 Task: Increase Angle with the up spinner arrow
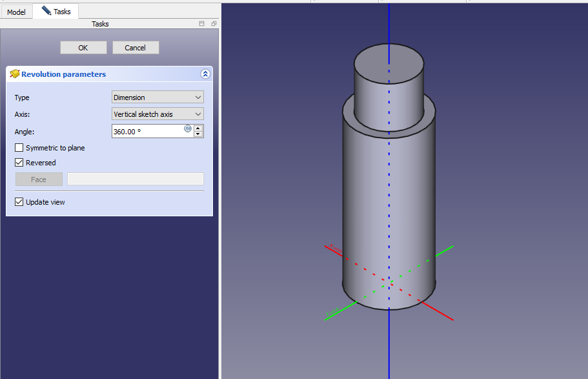tap(198, 128)
